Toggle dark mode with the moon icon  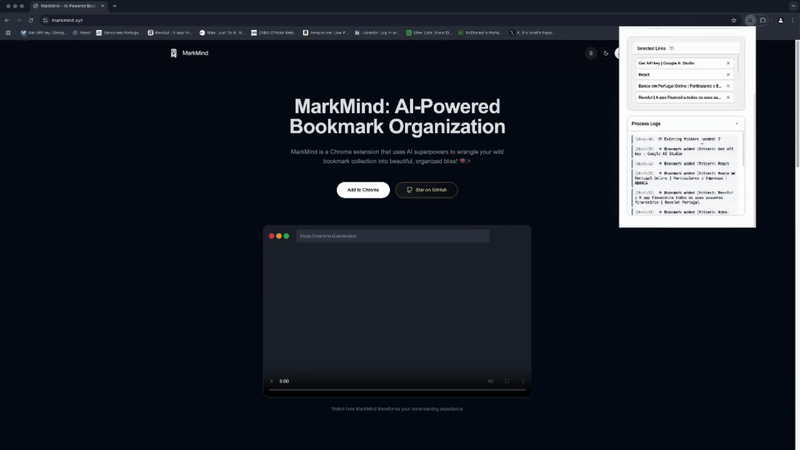pos(606,53)
